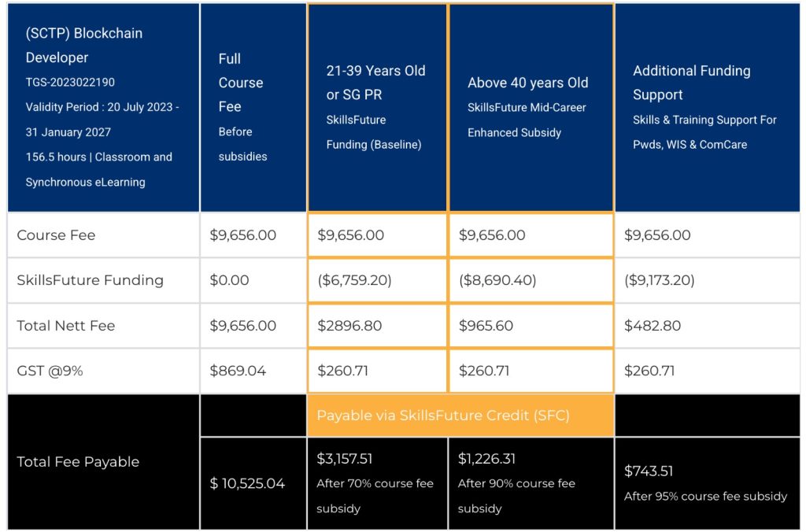Click the "(SCTP) Blockchain Developer" course title

coord(84,46)
